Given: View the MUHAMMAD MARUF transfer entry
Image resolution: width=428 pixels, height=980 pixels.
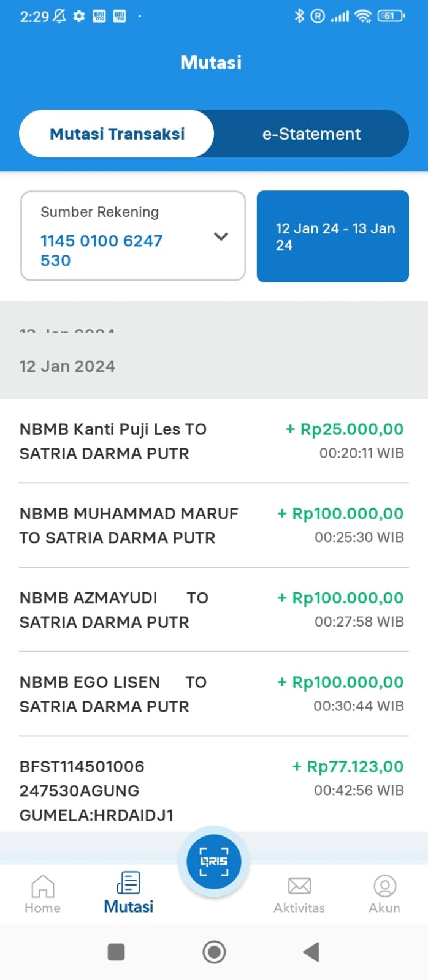Looking at the screenshot, I should click(x=213, y=526).
